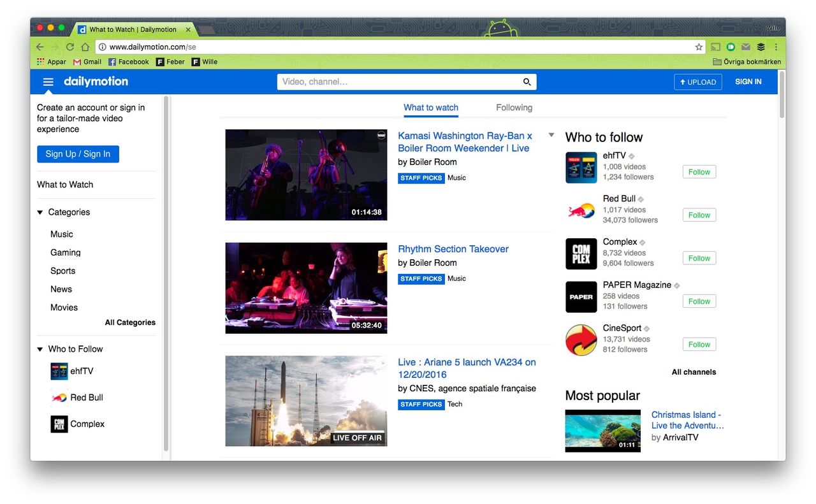Reload the page

[x=70, y=47]
